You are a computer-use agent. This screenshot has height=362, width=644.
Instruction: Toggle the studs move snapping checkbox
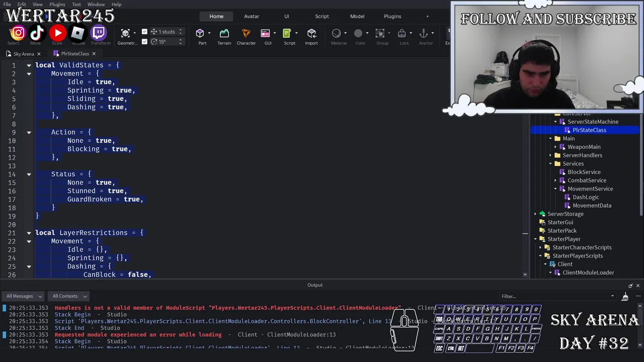[x=145, y=32]
